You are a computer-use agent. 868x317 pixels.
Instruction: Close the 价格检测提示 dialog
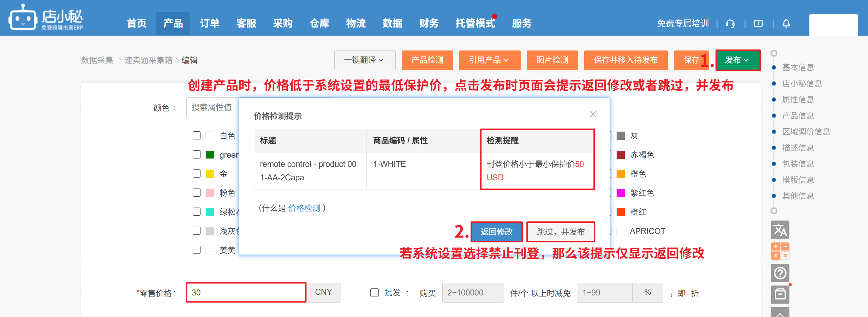click(x=593, y=114)
